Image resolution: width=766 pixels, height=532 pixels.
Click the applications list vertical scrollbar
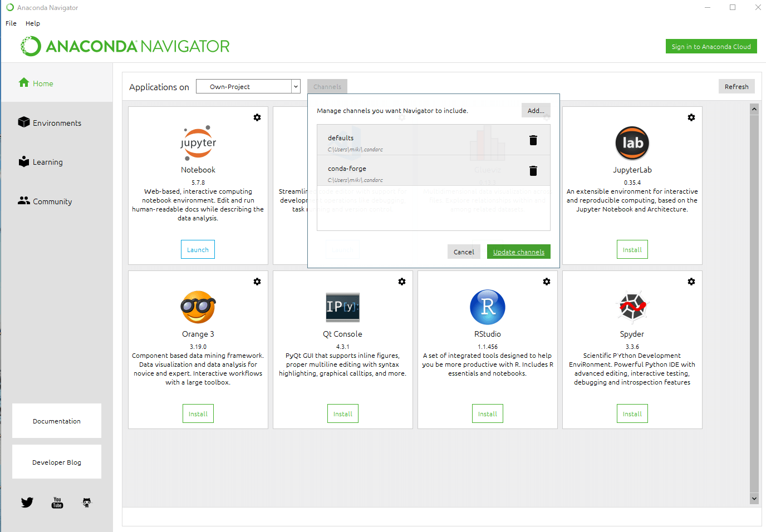(x=754, y=304)
